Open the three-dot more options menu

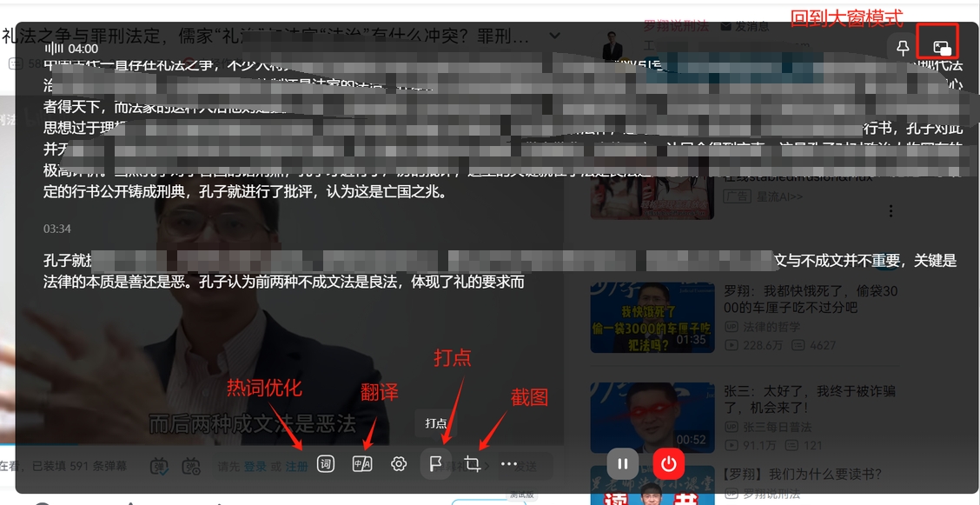[509, 464]
